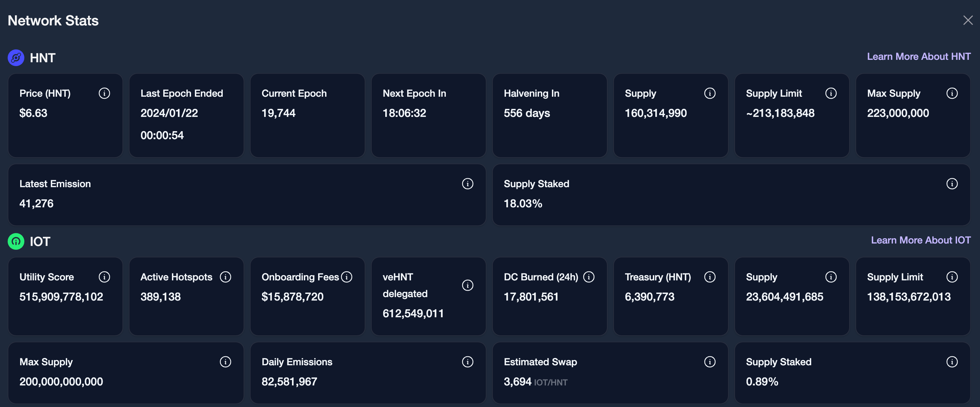Click Daily Emissions value 82,581,967
980x407 pixels.
[x=289, y=382]
